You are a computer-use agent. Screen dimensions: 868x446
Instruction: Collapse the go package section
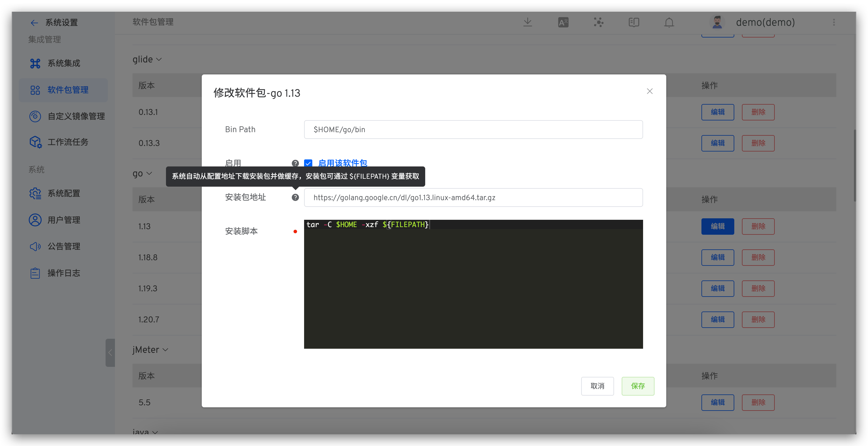pyautogui.click(x=150, y=173)
